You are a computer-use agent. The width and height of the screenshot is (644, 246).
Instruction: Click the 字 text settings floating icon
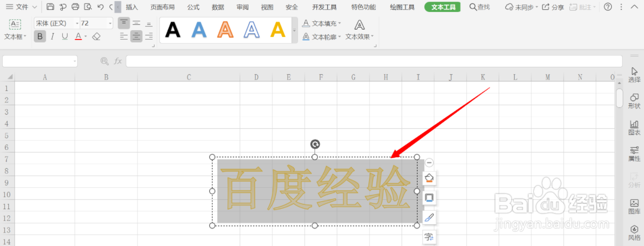[x=429, y=237]
